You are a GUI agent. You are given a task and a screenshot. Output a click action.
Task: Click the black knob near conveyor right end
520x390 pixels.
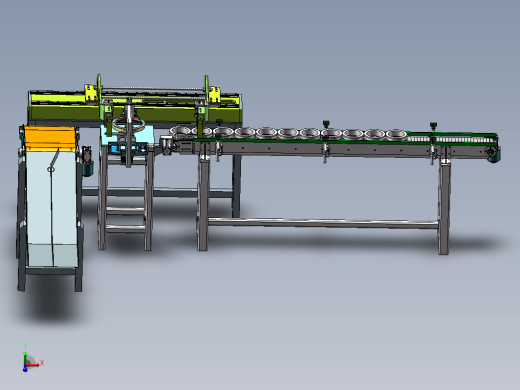click(433, 126)
